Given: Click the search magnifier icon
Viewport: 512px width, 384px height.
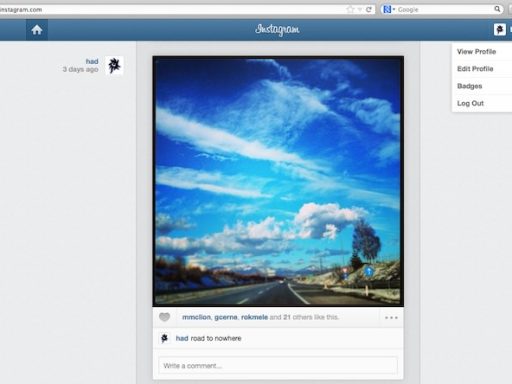Looking at the screenshot, I should pyautogui.click(x=497, y=9).
